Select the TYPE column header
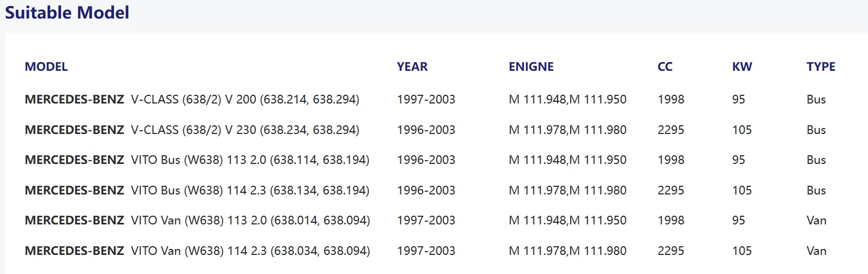Viewport: 868px width, 274px height. coord(821,67)
